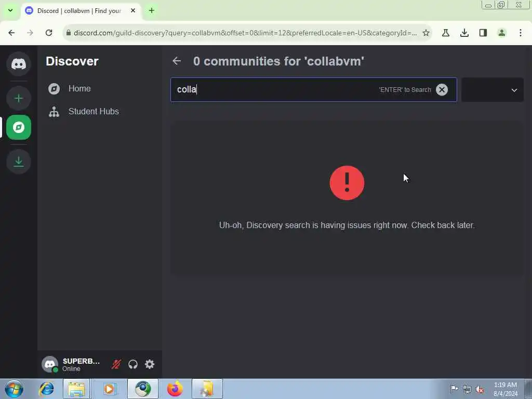This screenshot has width=532, height=399.
Task: Open Windows Start menu orb
Action: click(x=14, y=389)
